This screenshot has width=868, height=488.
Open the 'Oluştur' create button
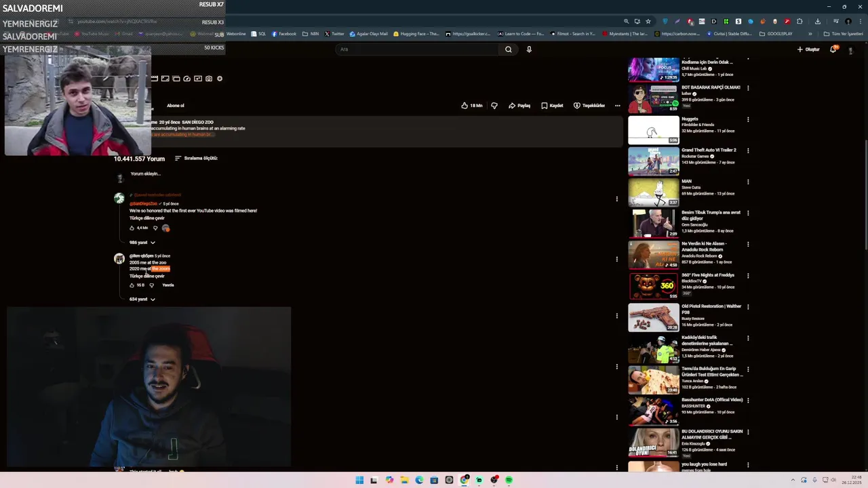tap(808, 49)
